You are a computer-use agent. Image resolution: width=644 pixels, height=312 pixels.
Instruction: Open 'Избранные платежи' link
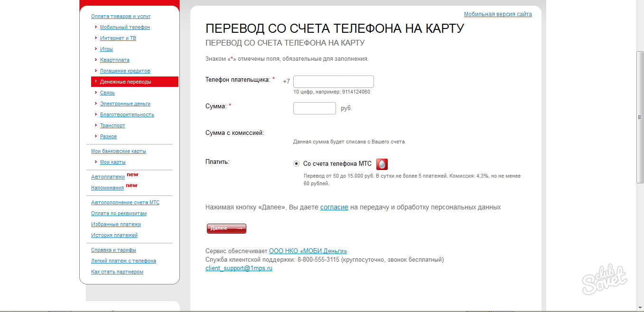pos(116,224)
